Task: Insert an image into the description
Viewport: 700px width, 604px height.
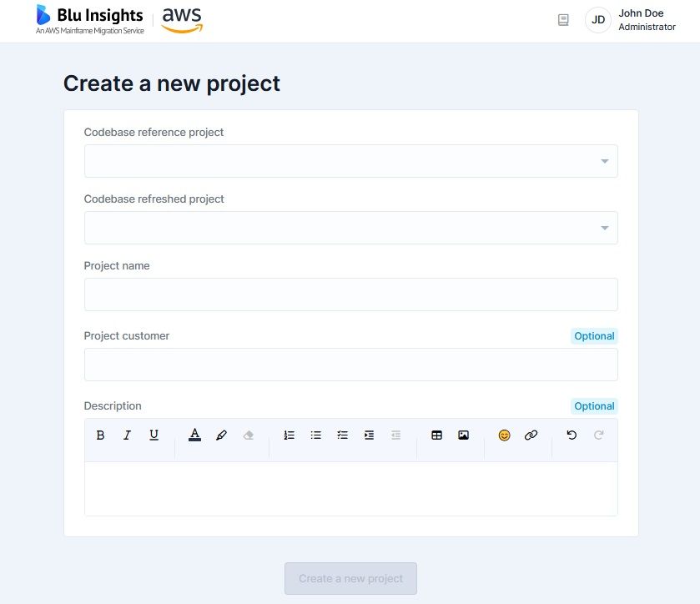Action: tap(463, 435)
